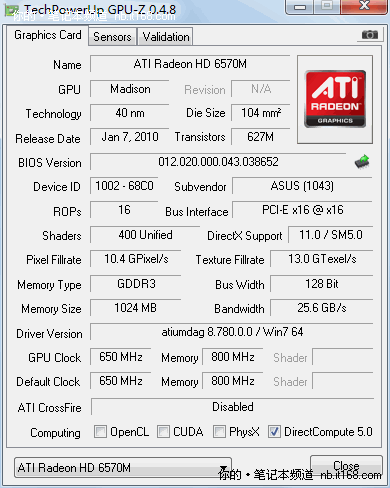Click the Memory Type value GDDR3
The image size is (390, 488).
[136, 284]
